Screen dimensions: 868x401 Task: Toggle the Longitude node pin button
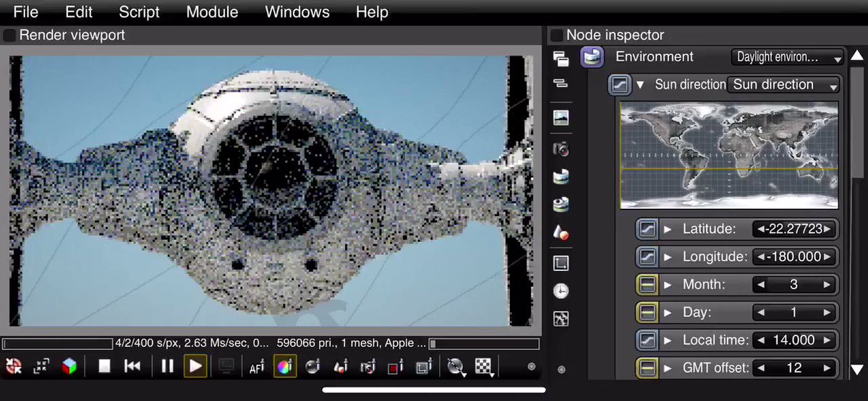pos(647,257)
